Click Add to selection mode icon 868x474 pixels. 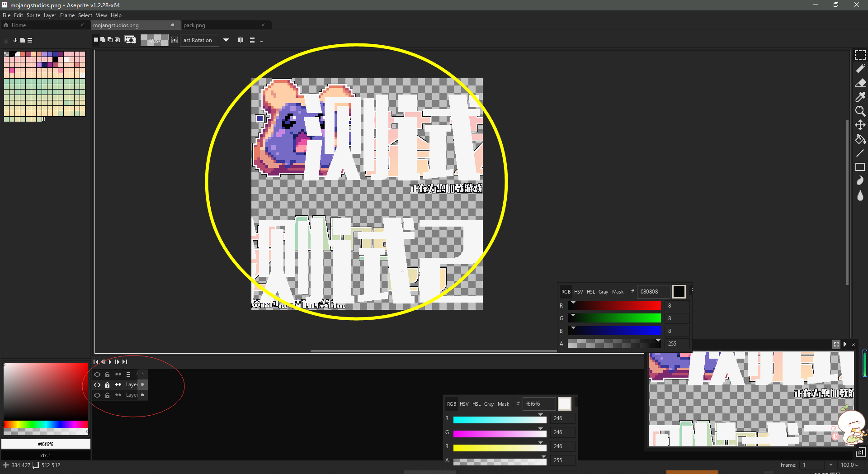(103, 40)
